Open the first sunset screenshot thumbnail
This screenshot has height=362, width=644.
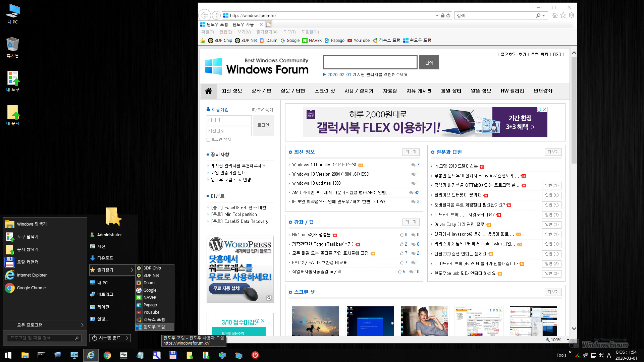tap(315, 321)
